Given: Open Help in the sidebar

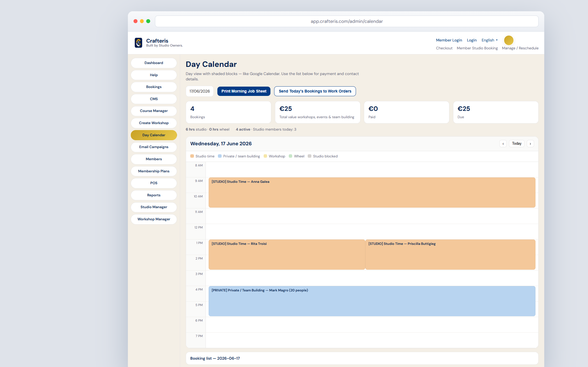Looking at the screenshot, I should point(154,75).
